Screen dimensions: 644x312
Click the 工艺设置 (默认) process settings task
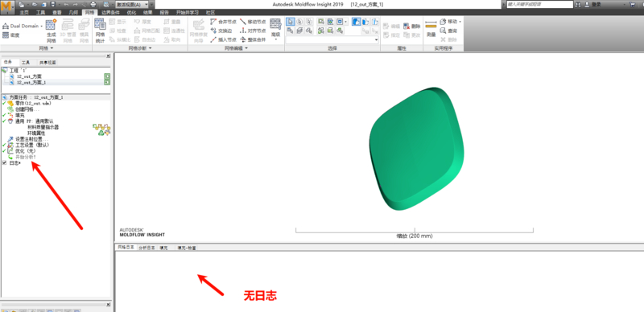click(x=28, y=145)
